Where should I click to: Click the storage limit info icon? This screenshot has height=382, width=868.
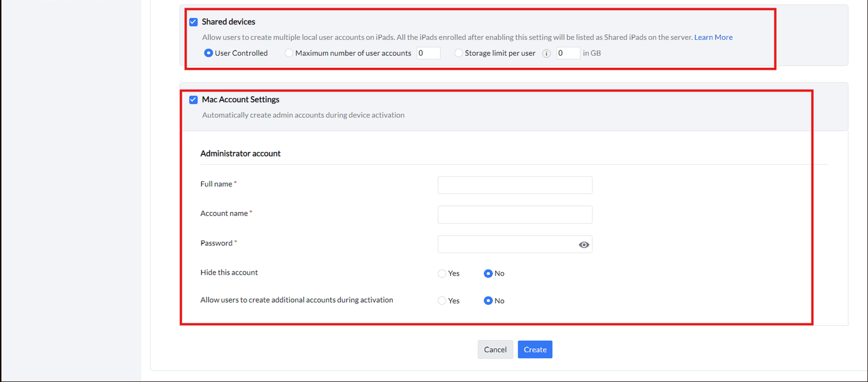[546, 54]
